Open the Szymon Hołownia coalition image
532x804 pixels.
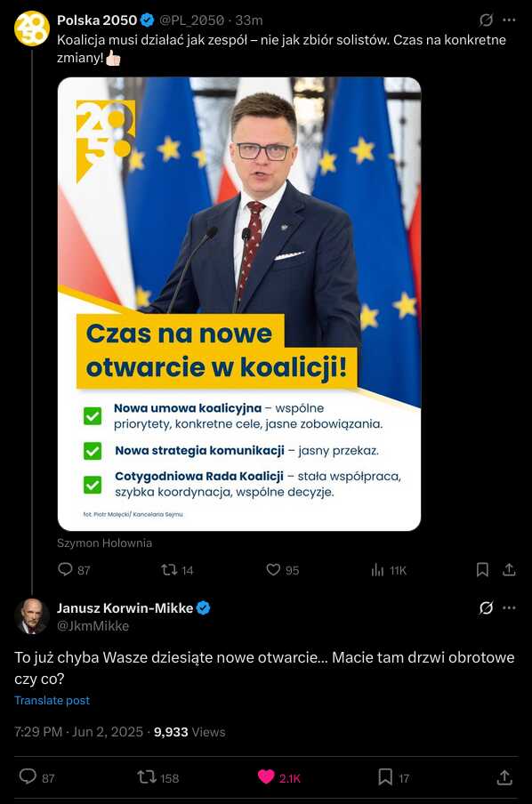[x=239, y=303]
